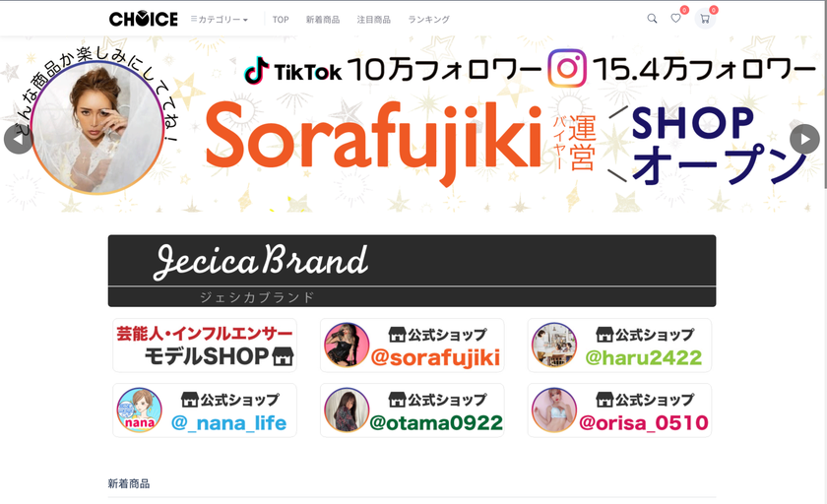Open the @_nana_life shop tile
This screenshot has height=504, width=827.
click(205, 410)
